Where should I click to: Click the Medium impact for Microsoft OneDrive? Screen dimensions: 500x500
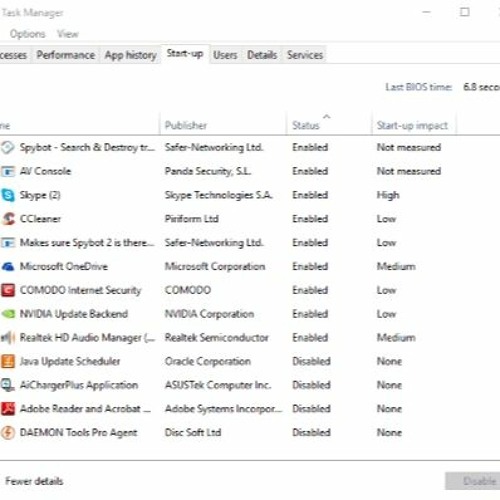tap(396, 267)
